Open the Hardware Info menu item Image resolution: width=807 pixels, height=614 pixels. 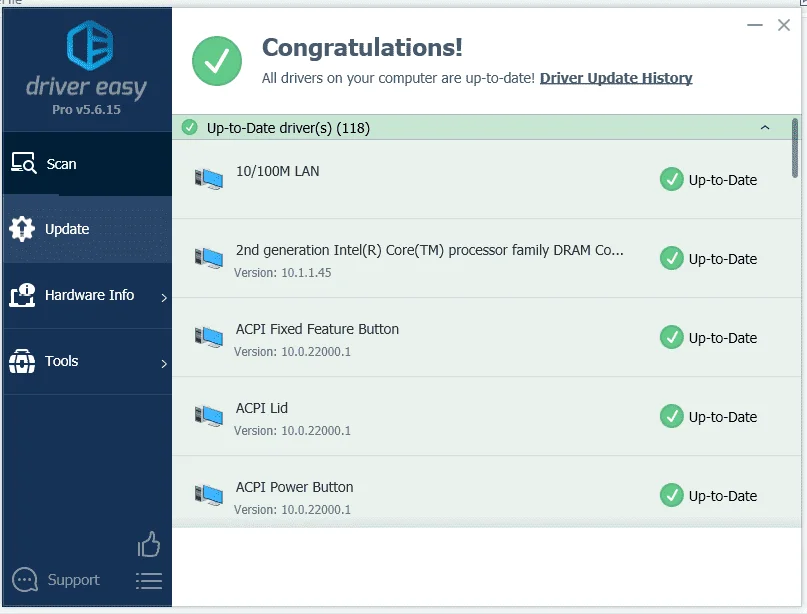pyautogui.click(x=87, y=295)
